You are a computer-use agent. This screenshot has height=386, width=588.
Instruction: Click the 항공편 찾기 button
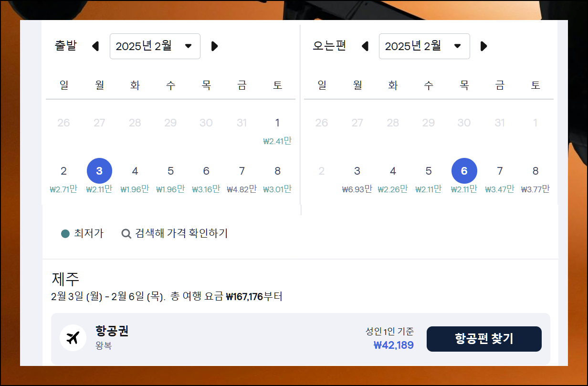[x=484, y=339]
